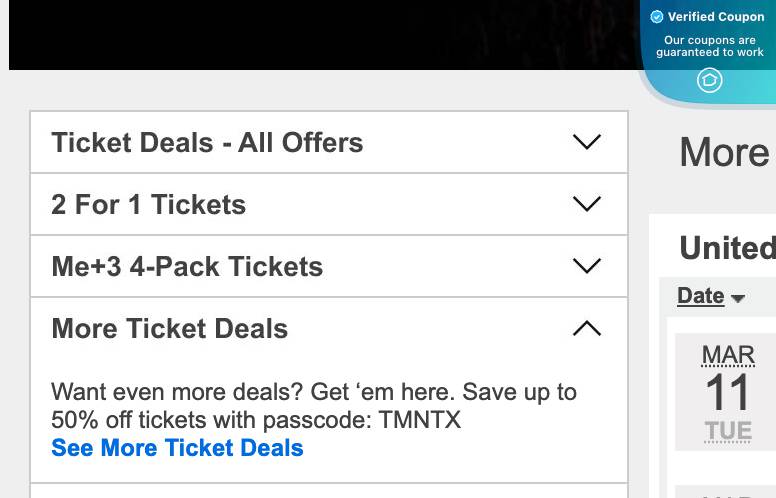Select the MAR 11 date tile
The height and width of the screenshot is (498, 776).
point(727,392)
